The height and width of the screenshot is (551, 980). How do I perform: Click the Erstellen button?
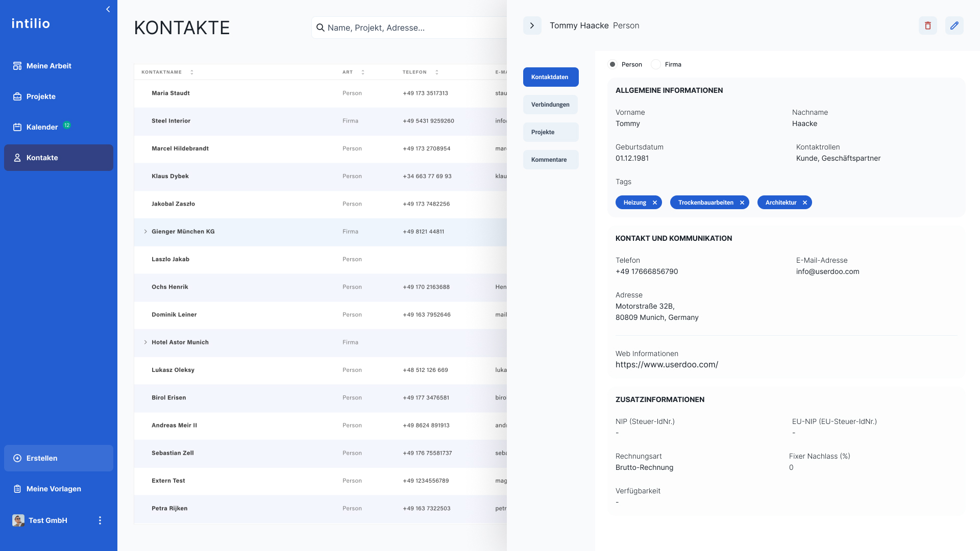point(59,458)
